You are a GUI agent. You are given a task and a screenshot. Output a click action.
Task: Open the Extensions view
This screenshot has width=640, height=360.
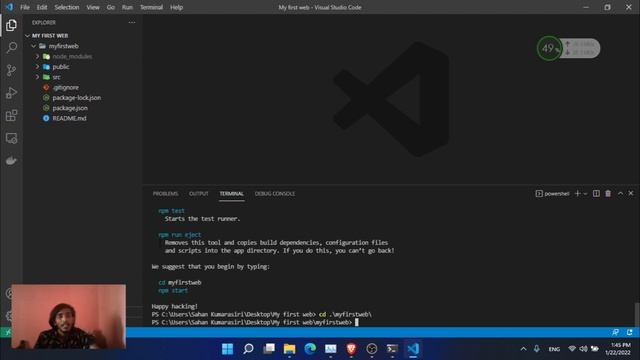tap(11, 116)
